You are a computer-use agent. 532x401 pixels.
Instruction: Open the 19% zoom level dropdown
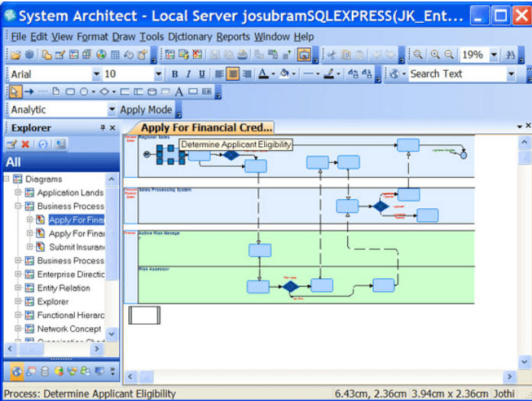[x=494, y=55]
